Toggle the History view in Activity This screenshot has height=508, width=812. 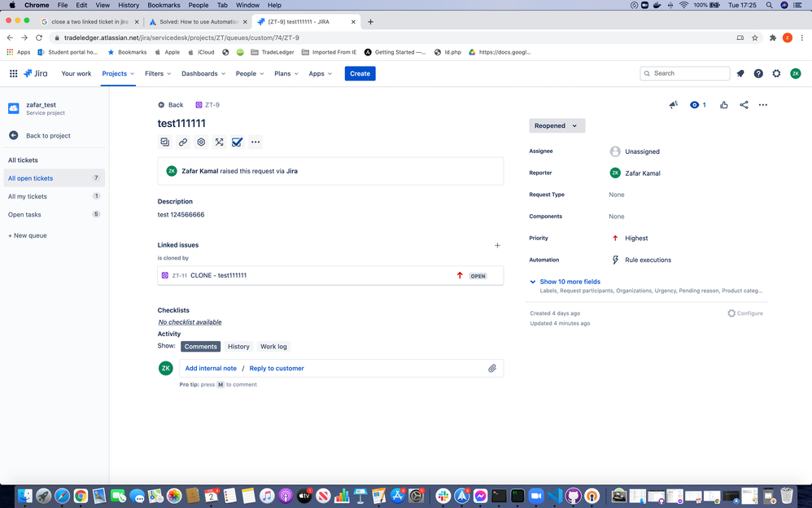[238, 346]
